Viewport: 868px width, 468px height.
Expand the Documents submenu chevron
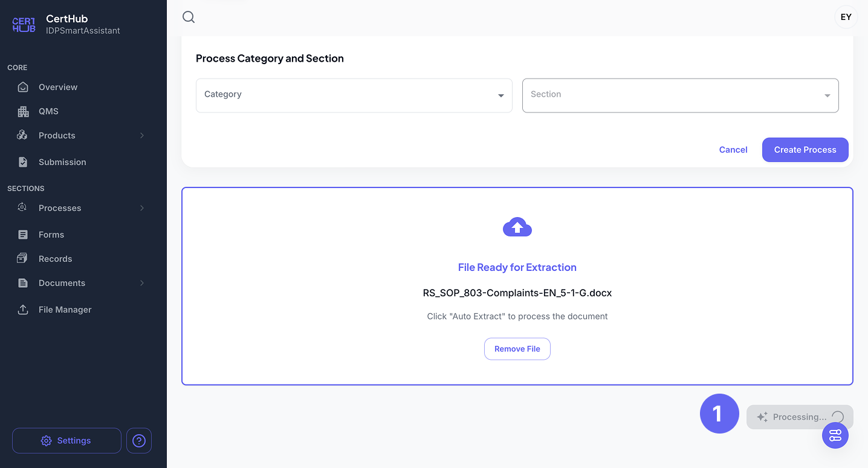pyautogui.click(x=142, y=283)
